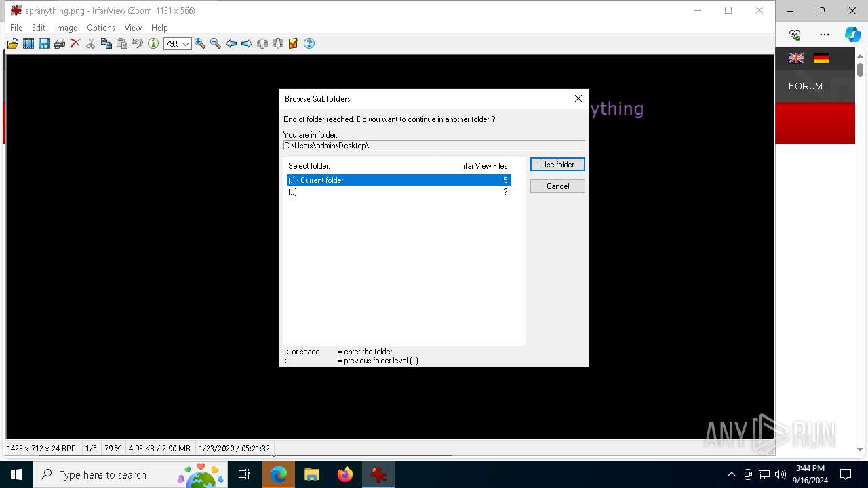Click the 'Select folder:' column header
This screenshot has height=488, width=868.
pyautogui.click(x=359, y=166)
